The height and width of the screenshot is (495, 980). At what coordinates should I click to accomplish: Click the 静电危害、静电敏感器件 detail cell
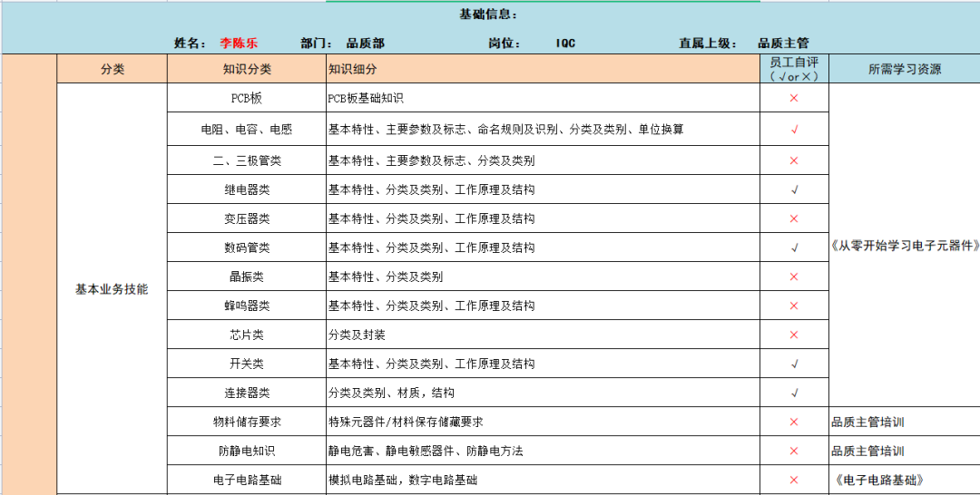click(544, 451)
